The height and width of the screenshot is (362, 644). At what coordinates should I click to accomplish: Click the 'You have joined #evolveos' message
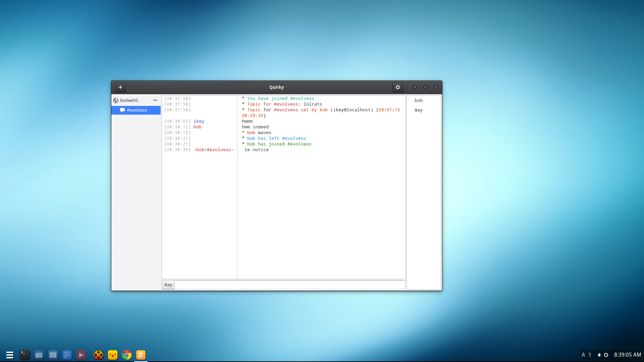278,99
